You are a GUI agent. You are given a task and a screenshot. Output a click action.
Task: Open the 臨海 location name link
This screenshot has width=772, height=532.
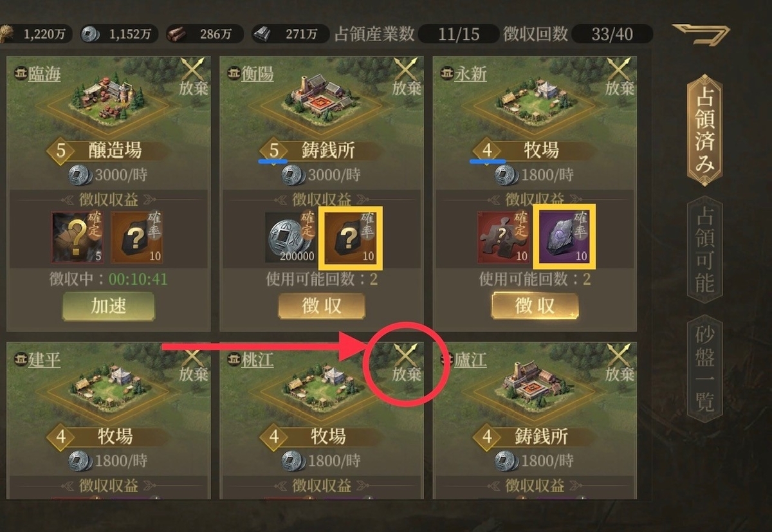tap(44, 74)
